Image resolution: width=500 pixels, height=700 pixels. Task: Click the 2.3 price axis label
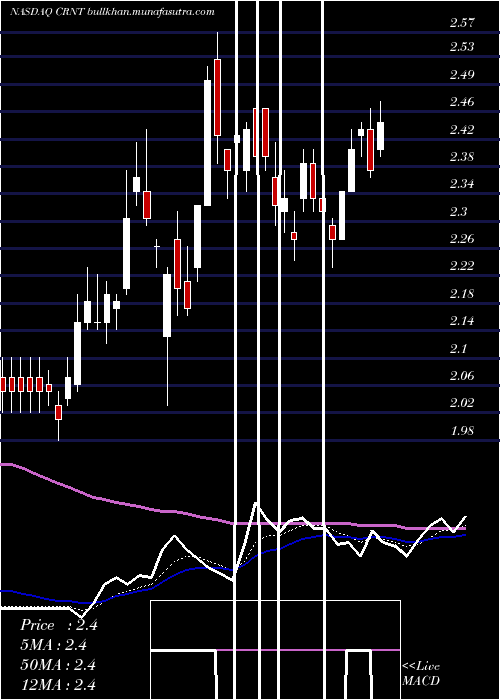458,211
